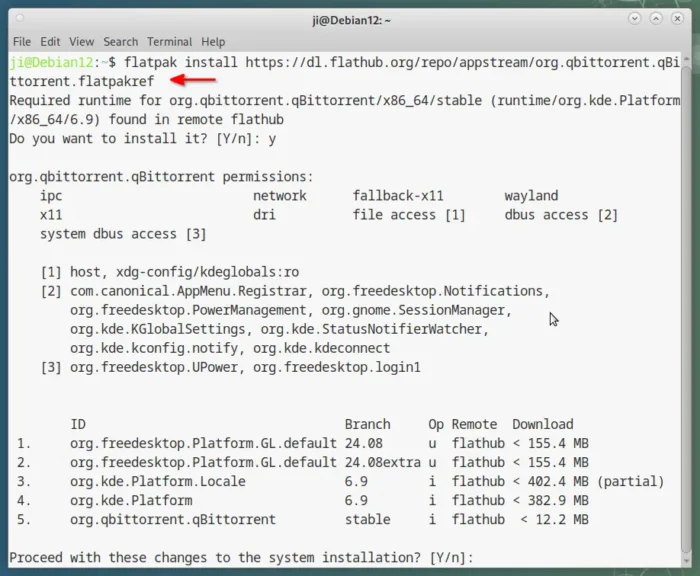
Task: Click 'org.gnome.SessionManager' text
Action: tap(413, 310)
